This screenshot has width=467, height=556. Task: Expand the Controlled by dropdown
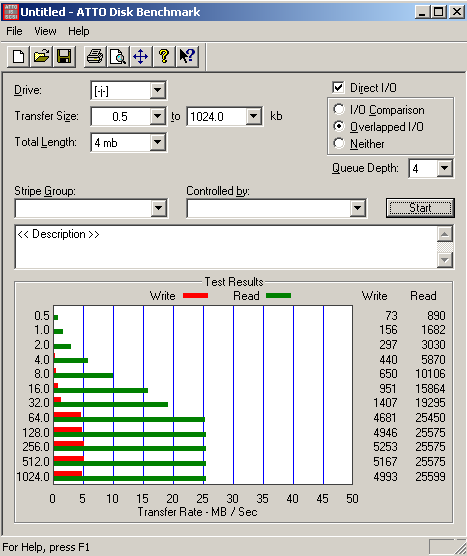point(357,208)
